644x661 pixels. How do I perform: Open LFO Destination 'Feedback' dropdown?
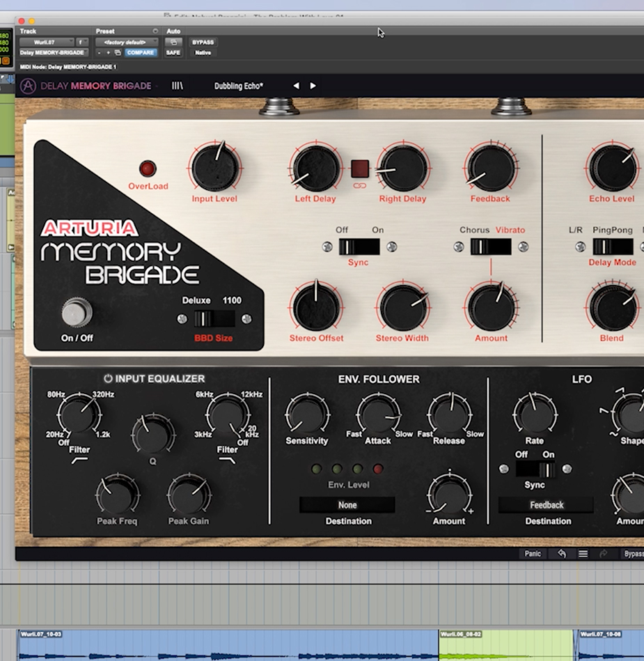click(x=547, y=504)
